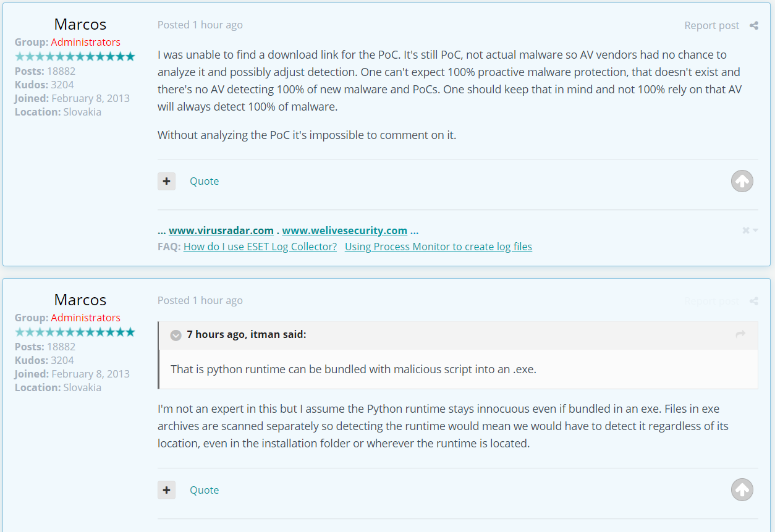Open 'Using Process Monitor to create log files'
The width and height of the screenshot is (775, 532).
438,247
